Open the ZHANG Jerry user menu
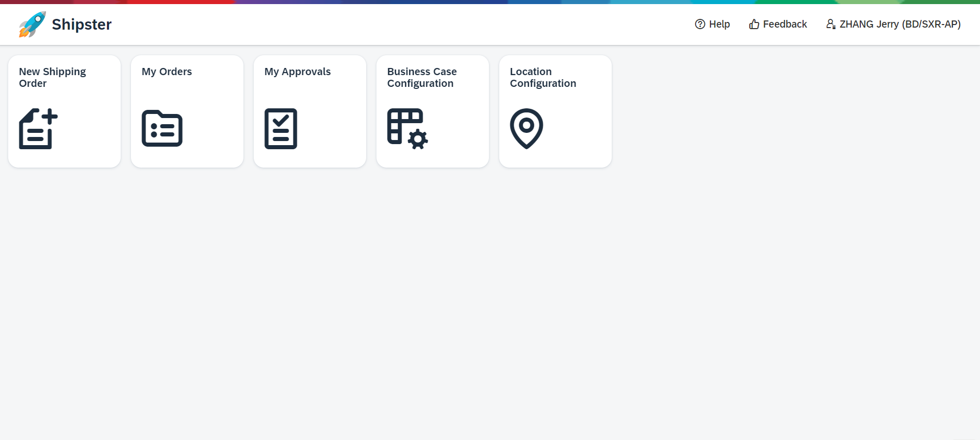The width and height of the screenshot is (980, 440). coord(900,24)
